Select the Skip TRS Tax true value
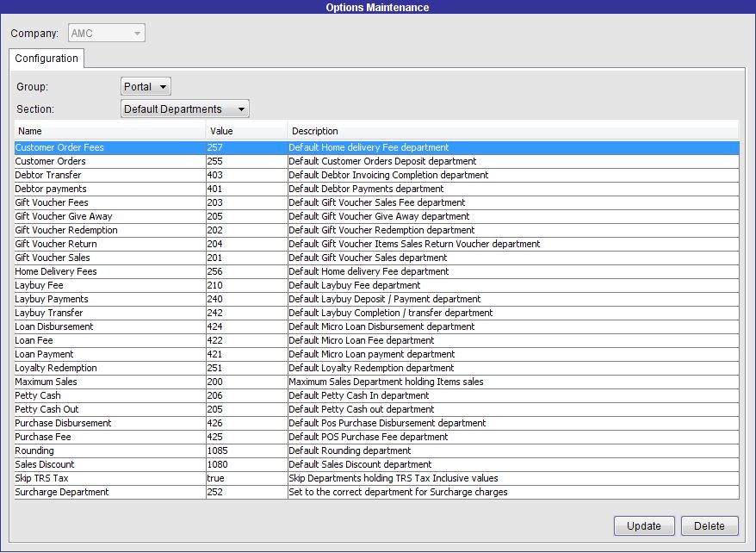This screenshot has width=756, height=553. point(245,478)
